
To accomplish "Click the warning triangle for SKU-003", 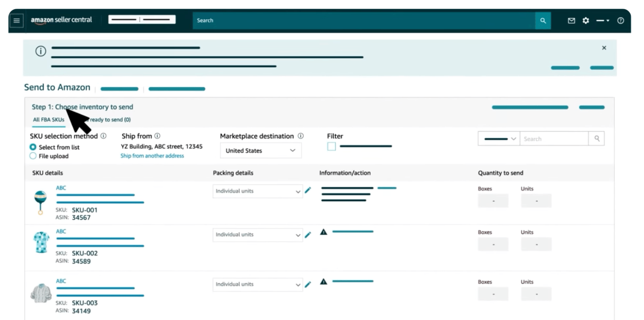I will (x=323, y=281).
